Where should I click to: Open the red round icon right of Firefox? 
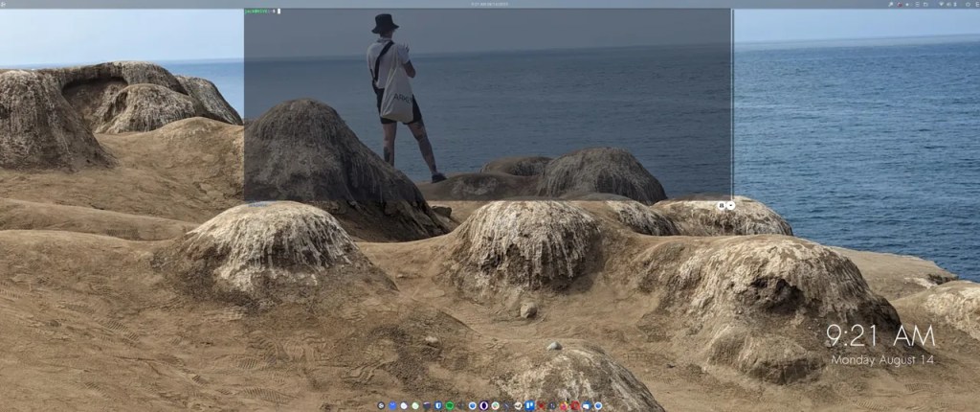pyautogui.click(x=575, y=405)
